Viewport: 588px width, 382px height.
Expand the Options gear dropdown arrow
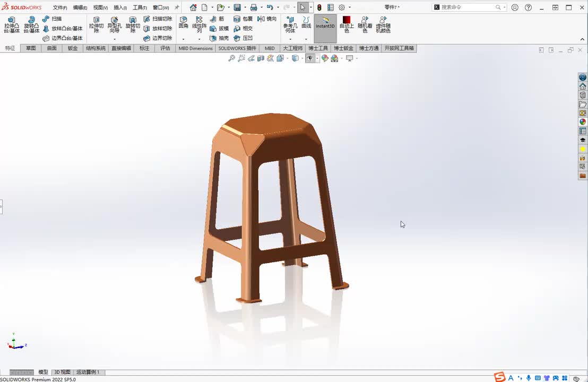pyautogui.click(x=350, y=7)
